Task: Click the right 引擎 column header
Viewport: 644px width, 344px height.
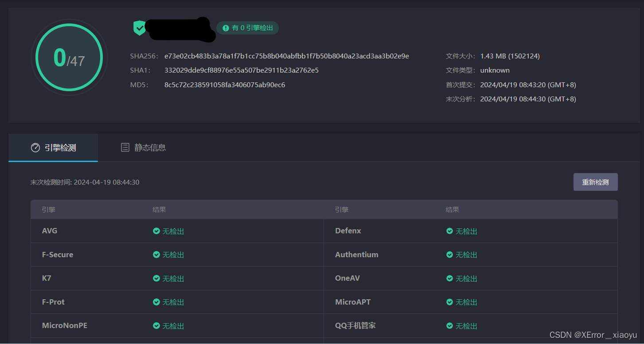Action: click(342, 209)
